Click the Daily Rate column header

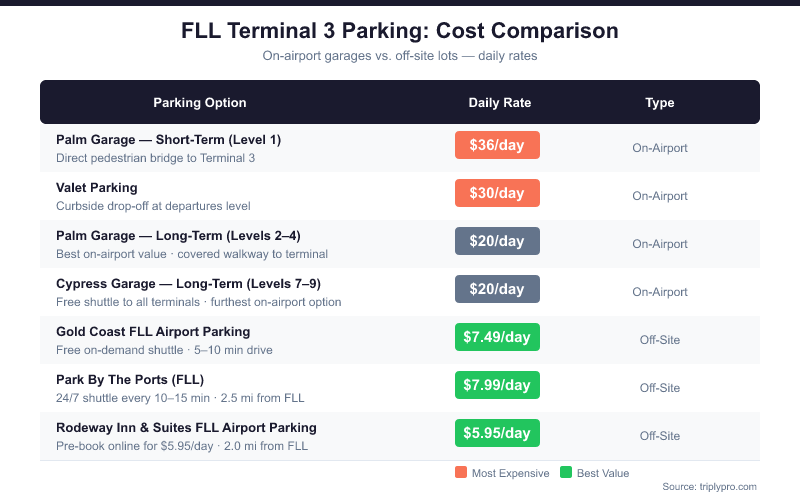pos(500,103)
